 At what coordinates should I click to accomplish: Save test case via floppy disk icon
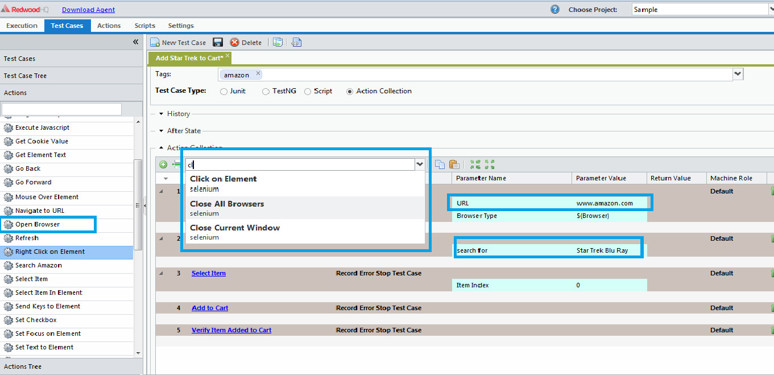point(218,42)
